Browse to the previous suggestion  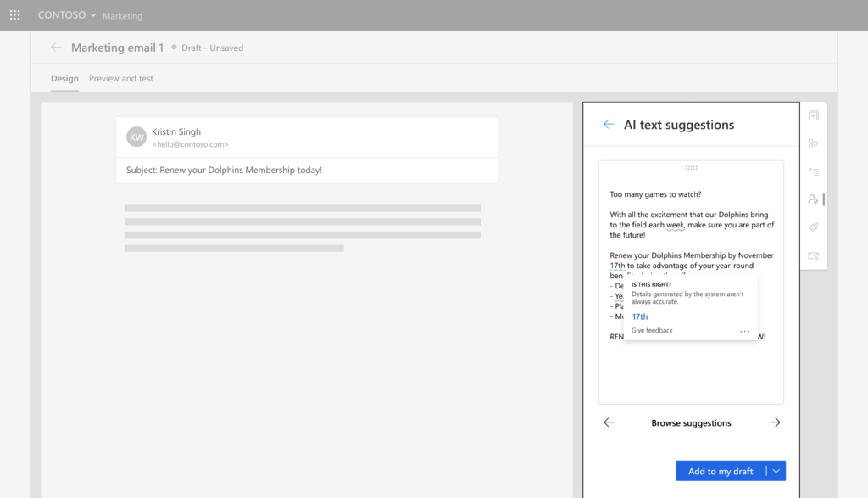[x=609, y=422]
